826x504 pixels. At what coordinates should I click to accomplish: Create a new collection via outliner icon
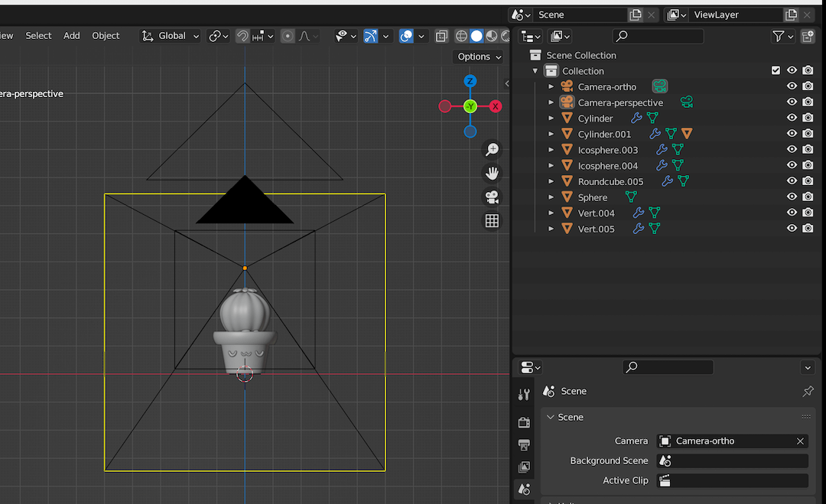[x=808, y=36]
